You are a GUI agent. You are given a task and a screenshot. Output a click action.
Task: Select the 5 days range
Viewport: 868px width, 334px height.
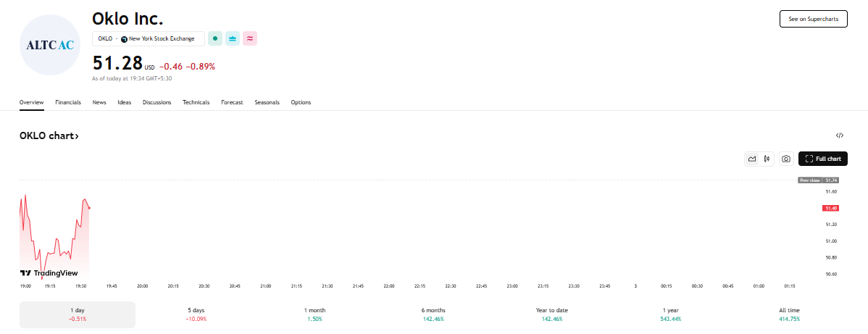coord(196,314)
